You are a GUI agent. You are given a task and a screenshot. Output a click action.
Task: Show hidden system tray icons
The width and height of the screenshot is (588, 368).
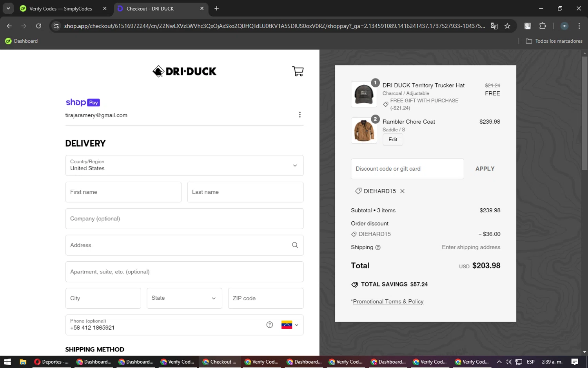coord(499,362)
